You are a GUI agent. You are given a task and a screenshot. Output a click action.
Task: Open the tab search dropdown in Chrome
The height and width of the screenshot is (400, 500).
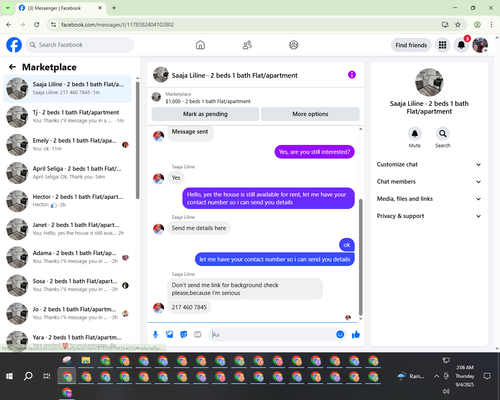pyautogui.click(x=7, y=8)
